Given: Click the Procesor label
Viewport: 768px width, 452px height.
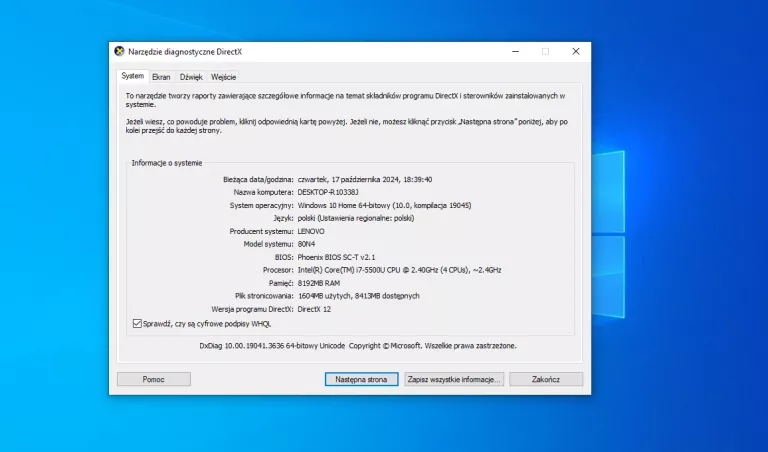Looking at the screenshot, I should [278, 270].
